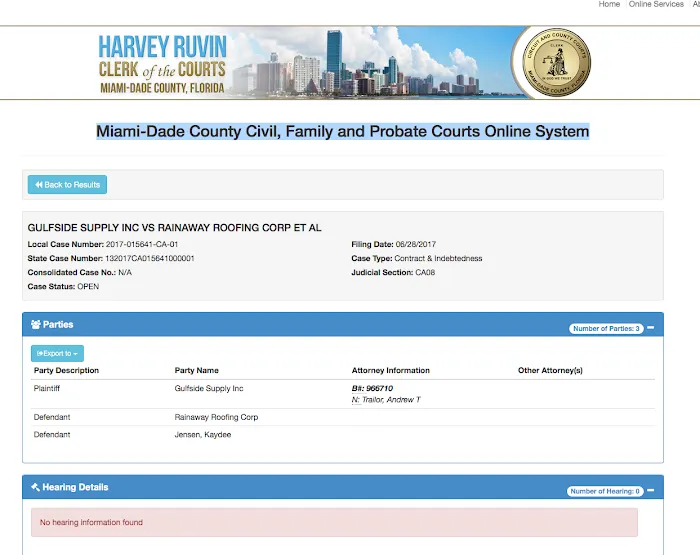Click the Party Name column header
This screenshot has width=700, height=555.
pos(196,371)
